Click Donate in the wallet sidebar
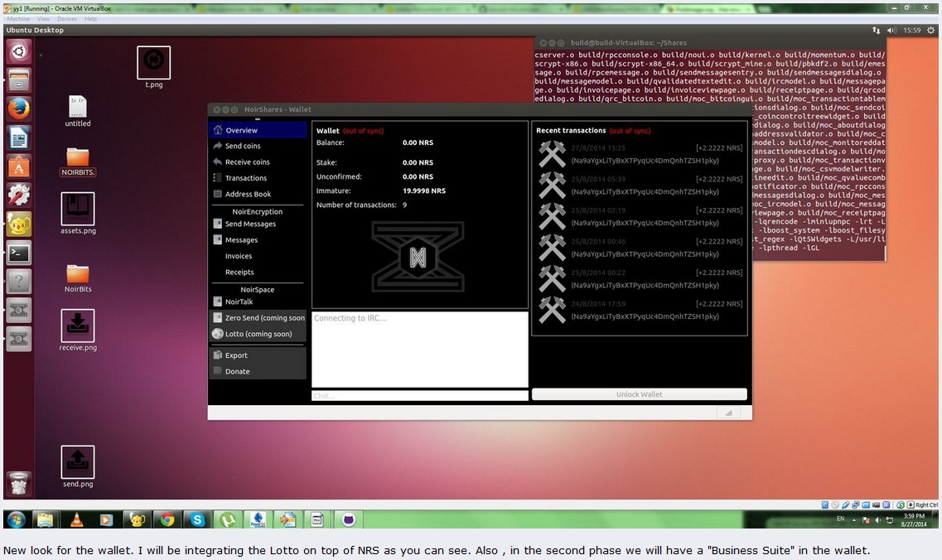942x560 pixels. click(x=258, y=371)
